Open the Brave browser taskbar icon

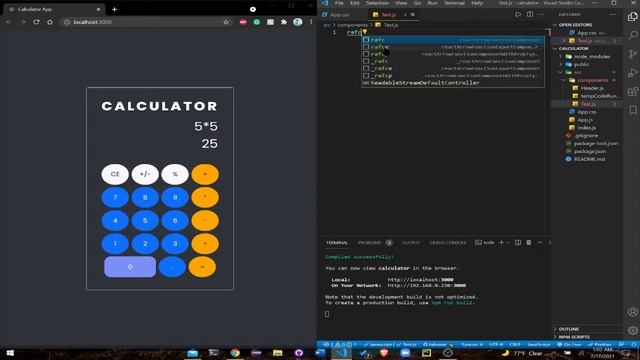pos(384,353)
